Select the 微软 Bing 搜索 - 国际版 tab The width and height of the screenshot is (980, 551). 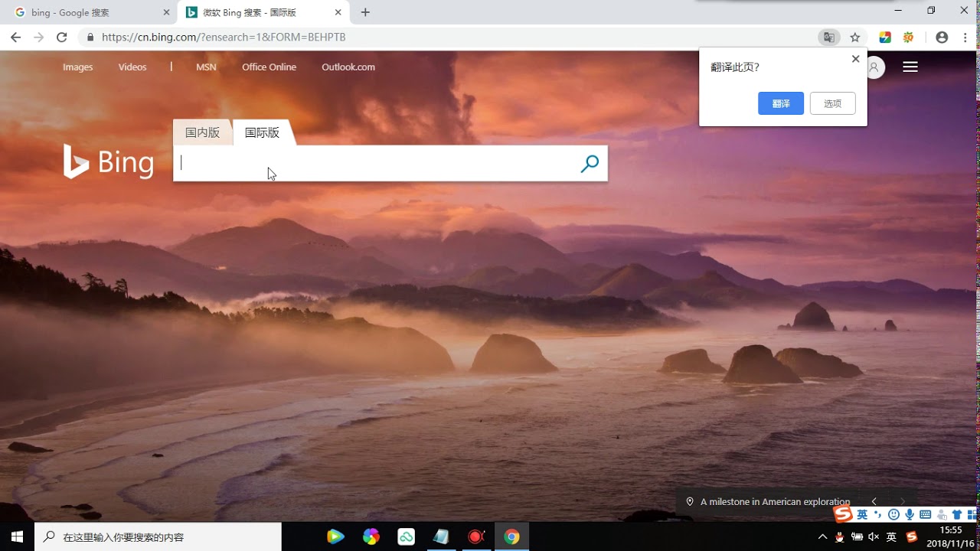(263, 12)
